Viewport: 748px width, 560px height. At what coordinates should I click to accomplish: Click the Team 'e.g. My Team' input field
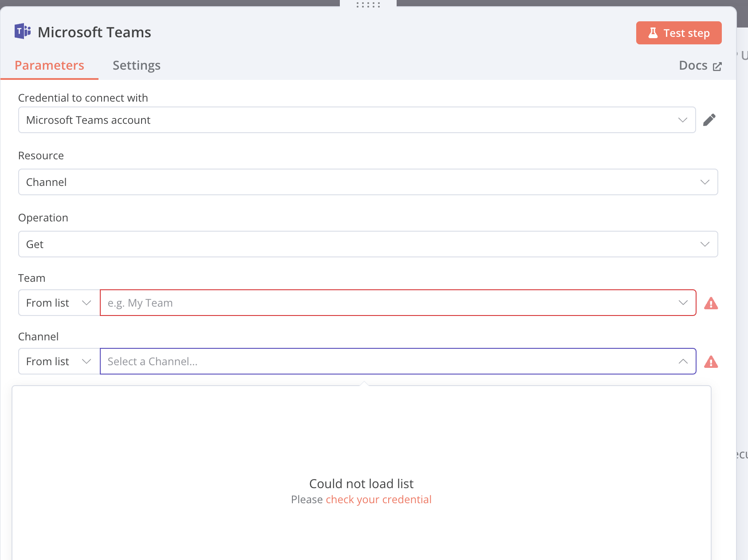(398, 303)
